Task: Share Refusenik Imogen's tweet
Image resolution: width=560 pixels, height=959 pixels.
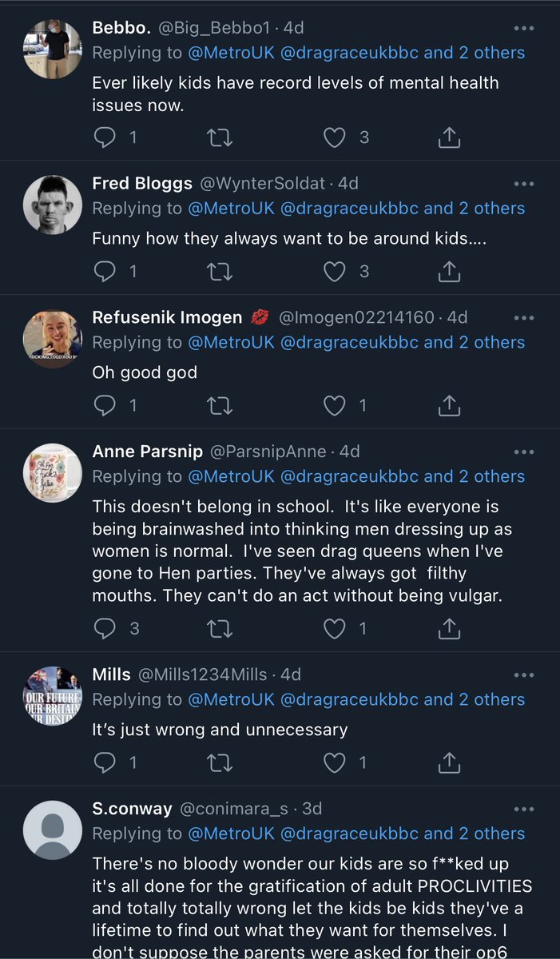Action: (x=450, y=406)
